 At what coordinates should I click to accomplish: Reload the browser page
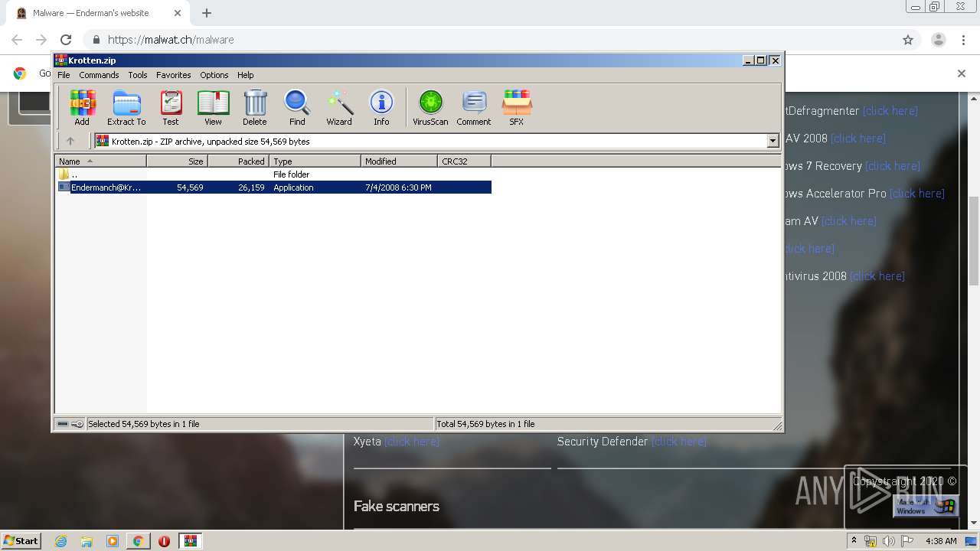coord(66,40)
